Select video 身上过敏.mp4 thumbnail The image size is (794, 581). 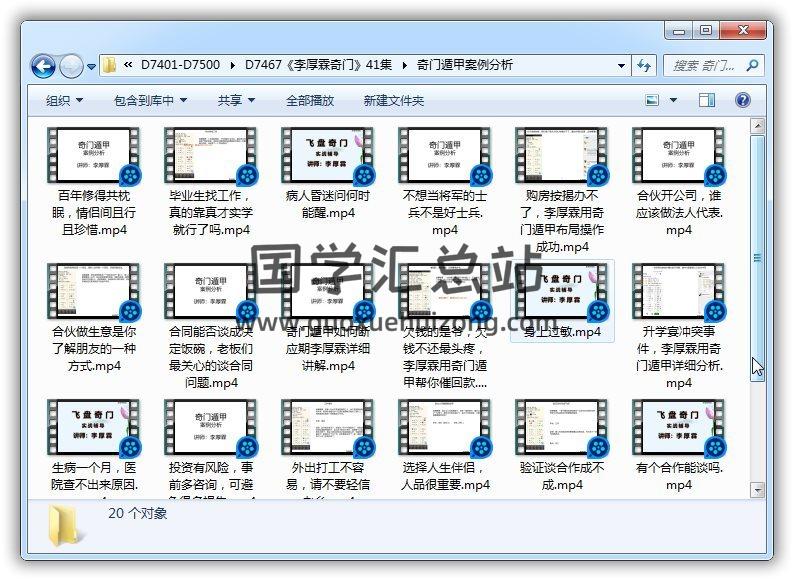(562, 291)
